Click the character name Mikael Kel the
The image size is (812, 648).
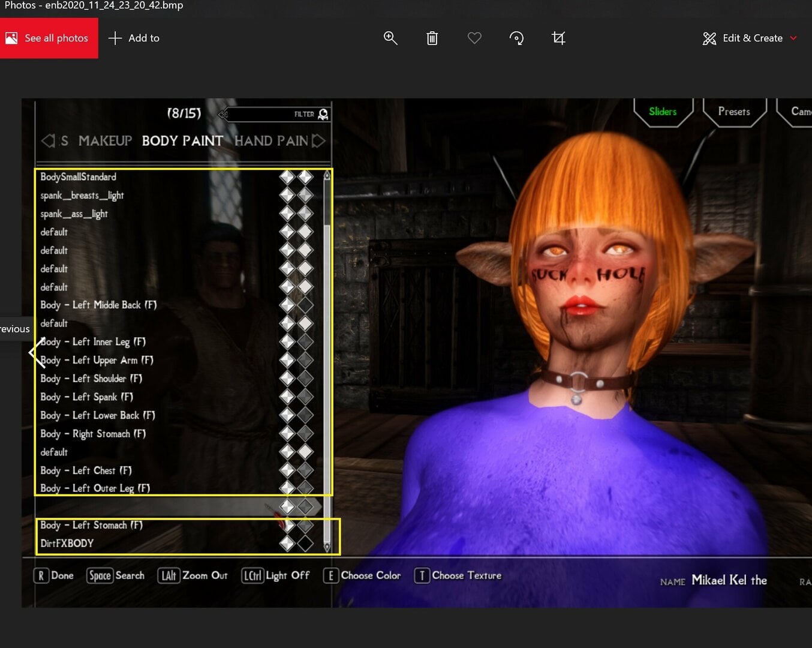(x=729, y=580)
